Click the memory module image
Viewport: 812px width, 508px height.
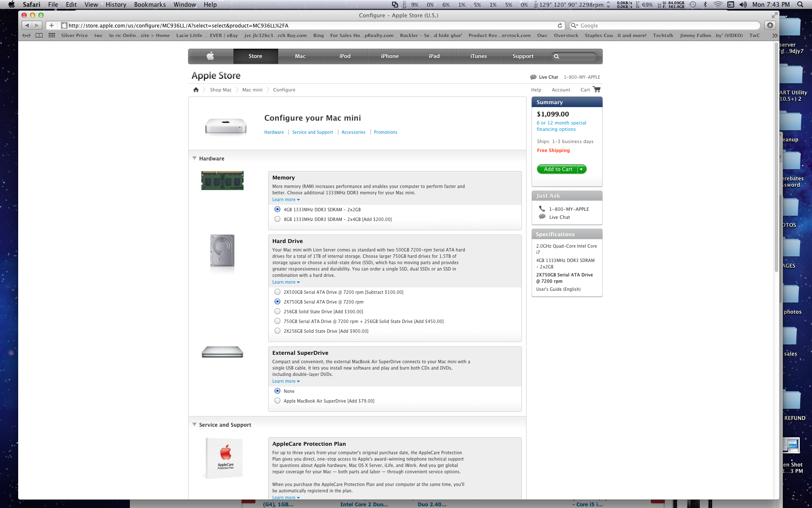point(222,180)
